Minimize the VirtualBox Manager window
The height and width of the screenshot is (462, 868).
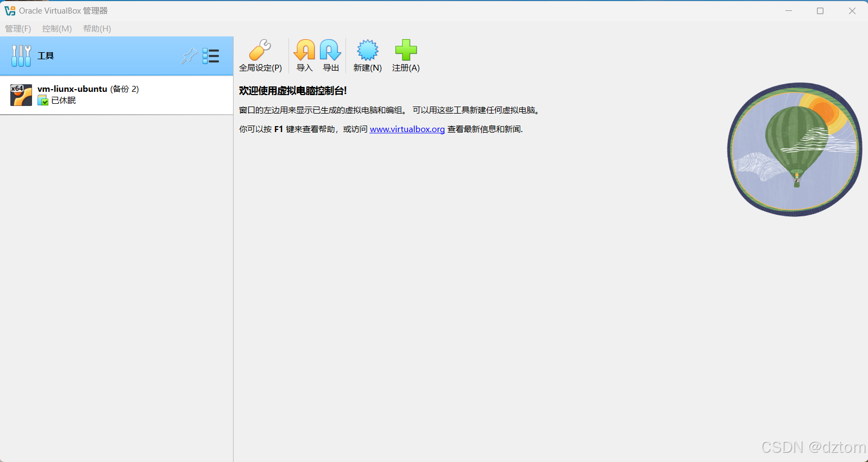point(789,11)
